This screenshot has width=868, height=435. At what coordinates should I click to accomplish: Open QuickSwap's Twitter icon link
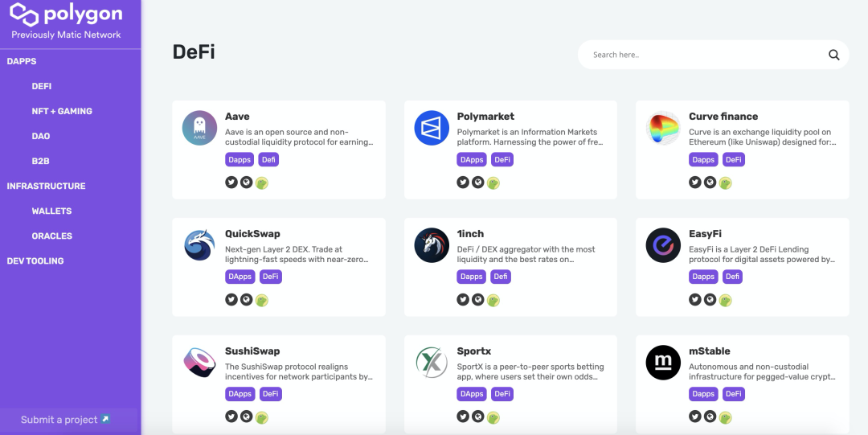[x=231, y=300]
